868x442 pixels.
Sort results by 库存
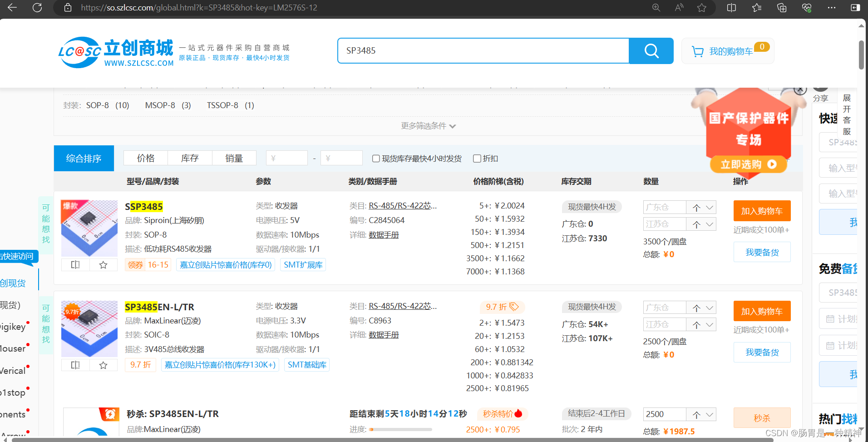coord(190,158)
